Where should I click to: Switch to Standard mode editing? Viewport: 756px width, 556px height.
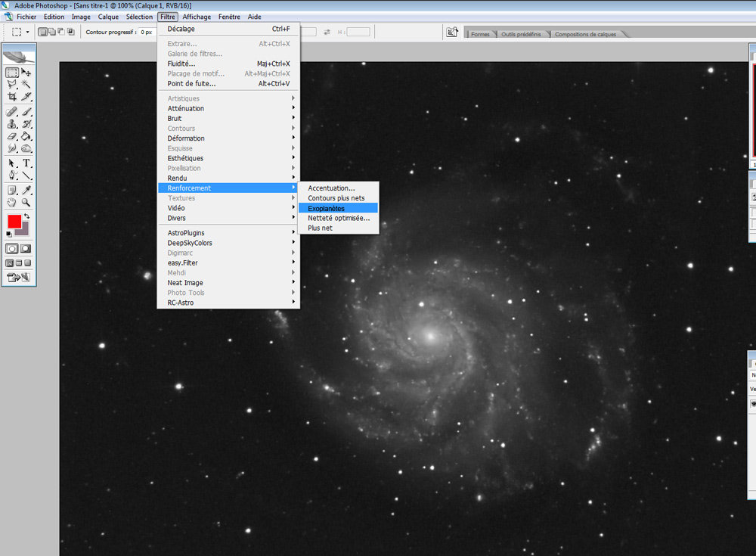point(12,249)
